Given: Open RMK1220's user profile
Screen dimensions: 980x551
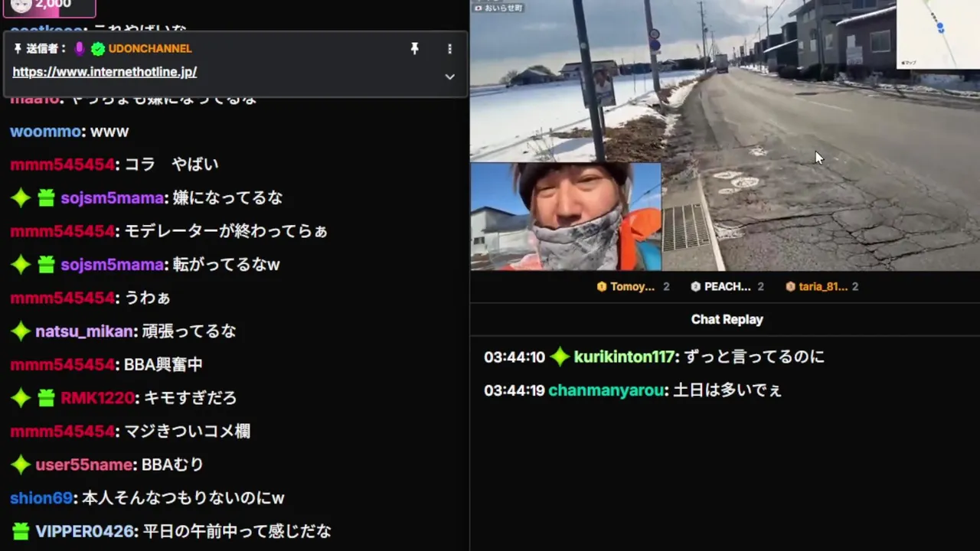Looking at the screenshot, I should click(98, 398).
